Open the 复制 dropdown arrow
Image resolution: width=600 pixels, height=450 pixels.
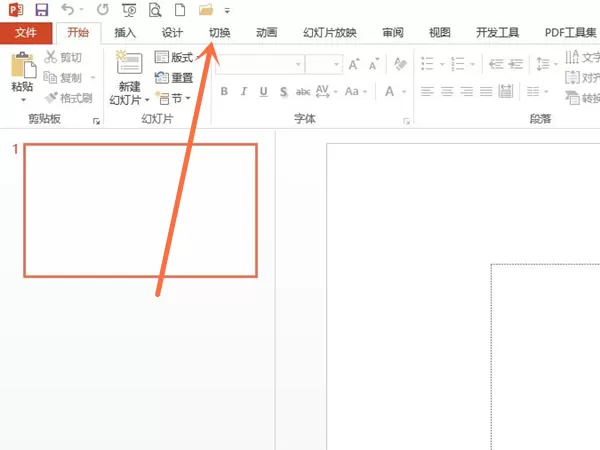(x=93, y=78)
